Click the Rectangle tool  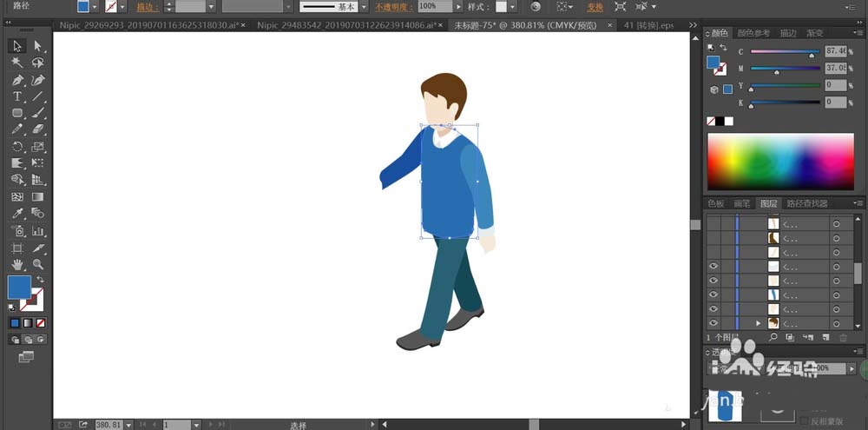[16, 113]
